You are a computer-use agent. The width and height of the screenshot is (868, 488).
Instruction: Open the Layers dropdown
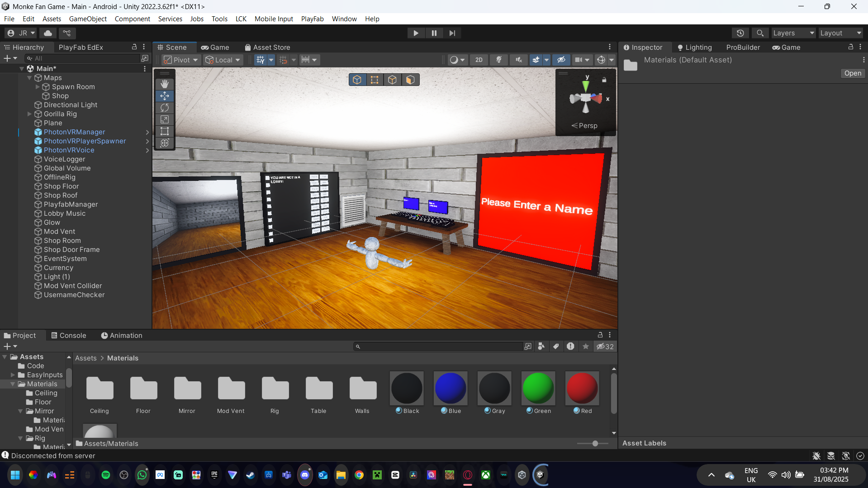point(793,33)
